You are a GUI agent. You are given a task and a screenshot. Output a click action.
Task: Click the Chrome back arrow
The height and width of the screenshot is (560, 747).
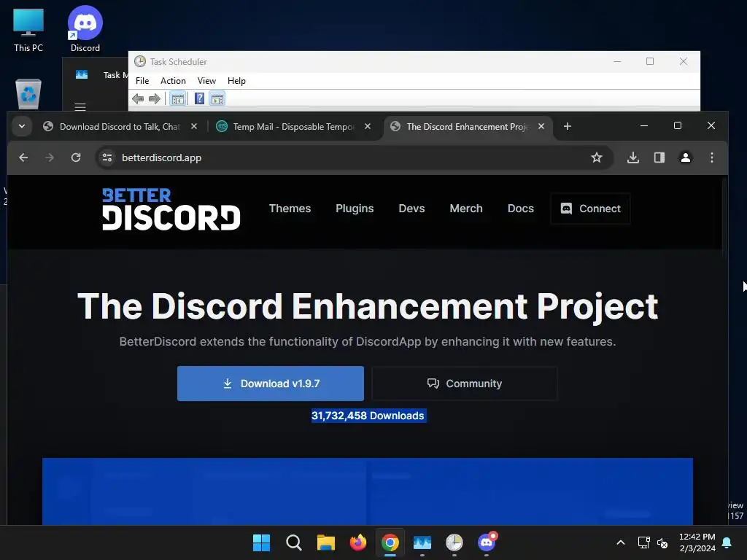(x=23, y=157)
